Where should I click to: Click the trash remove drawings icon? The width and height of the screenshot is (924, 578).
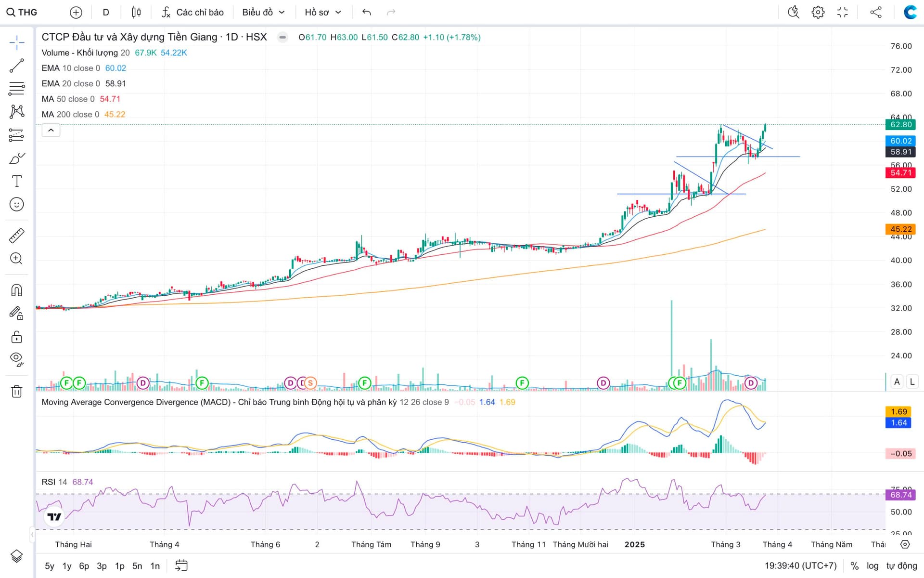(x=16, y=391)
